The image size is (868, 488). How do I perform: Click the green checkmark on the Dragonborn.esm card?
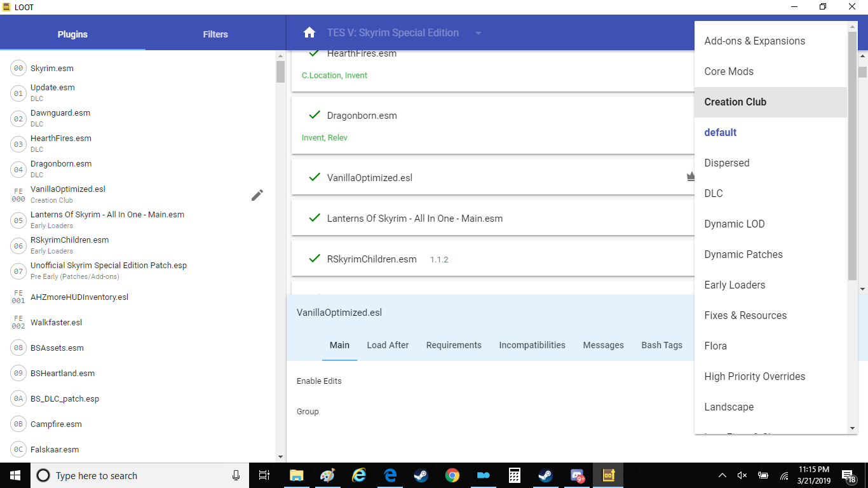click(314, 115)
